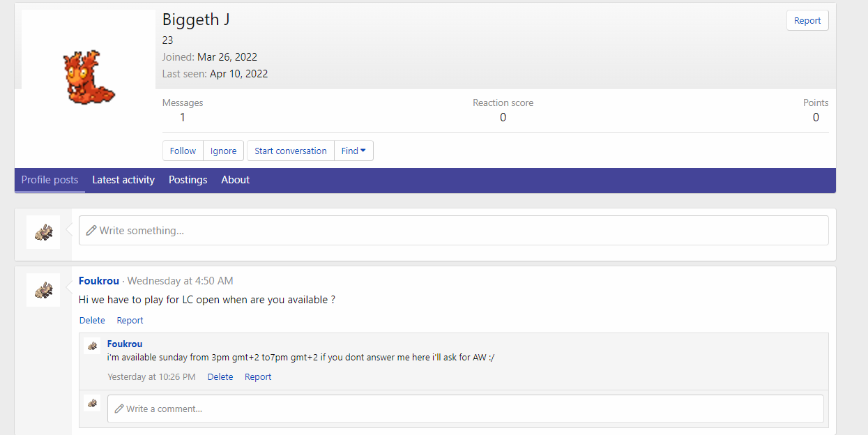Report the profile with the top Report button
The height and width of the screenshot is (435, 868).
807,21
